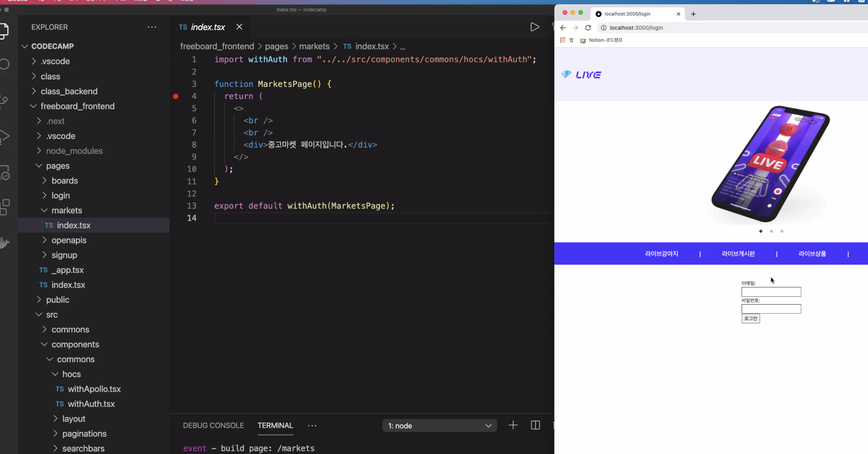Click the Run code play icon

click(535, 27)
